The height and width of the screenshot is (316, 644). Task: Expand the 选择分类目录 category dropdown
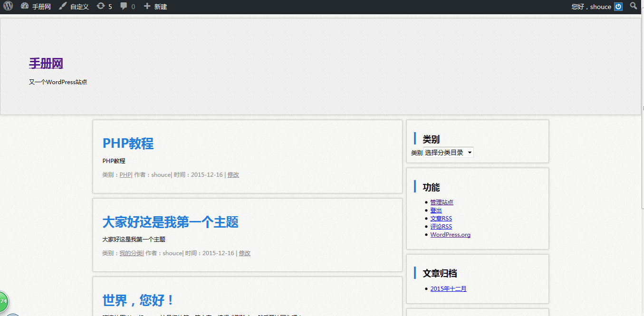(x=448, y=153)
